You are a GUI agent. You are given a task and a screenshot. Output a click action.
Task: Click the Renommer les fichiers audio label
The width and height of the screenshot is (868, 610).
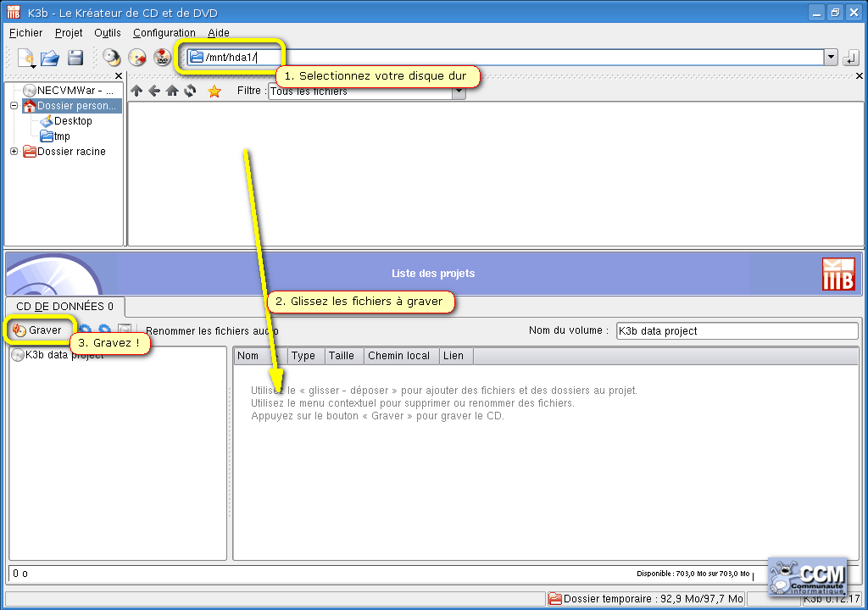pos(212,331)
